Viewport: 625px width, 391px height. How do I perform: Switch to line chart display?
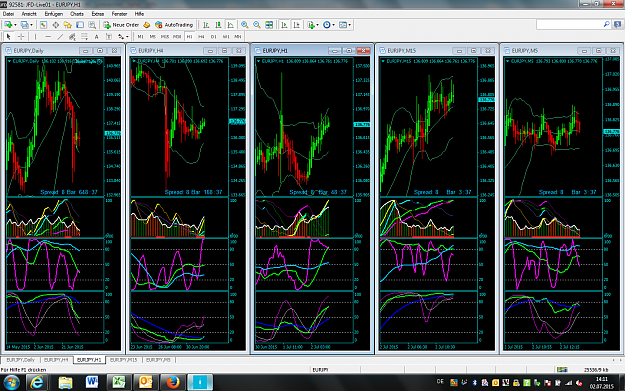click(230, 25)
